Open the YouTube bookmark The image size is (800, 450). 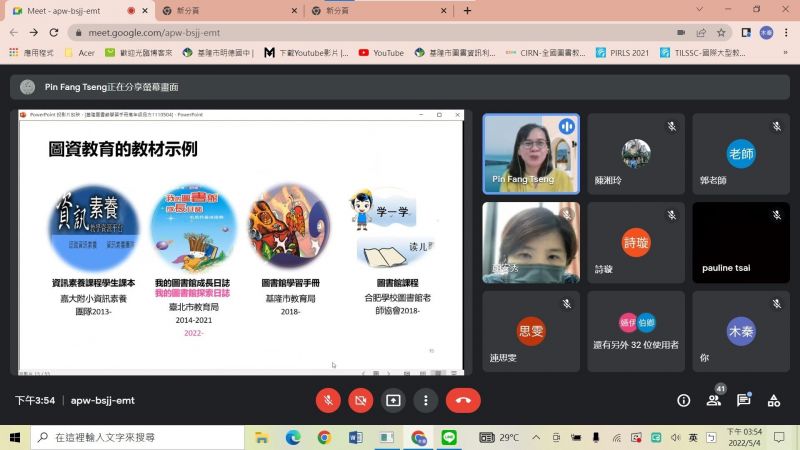pos(381,53)
